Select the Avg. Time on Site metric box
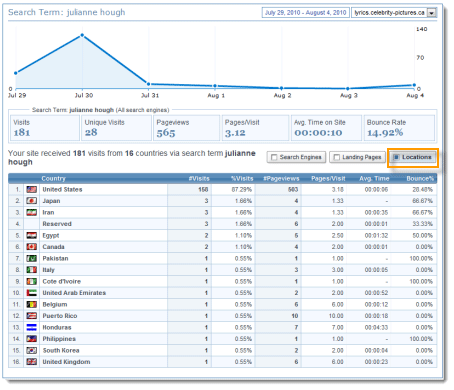The height and width of the screenshot is (390, 454). 327,128
